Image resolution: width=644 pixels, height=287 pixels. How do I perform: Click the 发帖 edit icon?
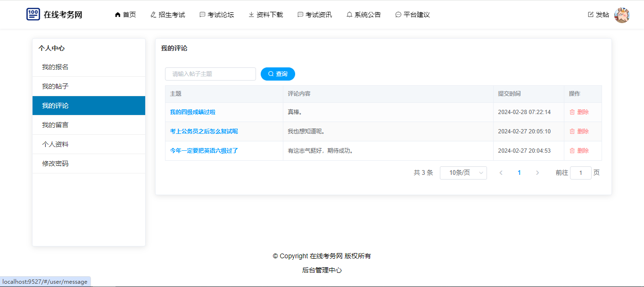point(591,15)
